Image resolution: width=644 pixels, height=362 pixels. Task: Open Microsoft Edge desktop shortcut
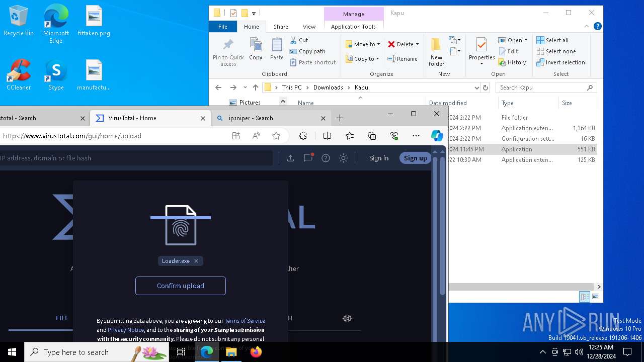(x=56, y=24)
